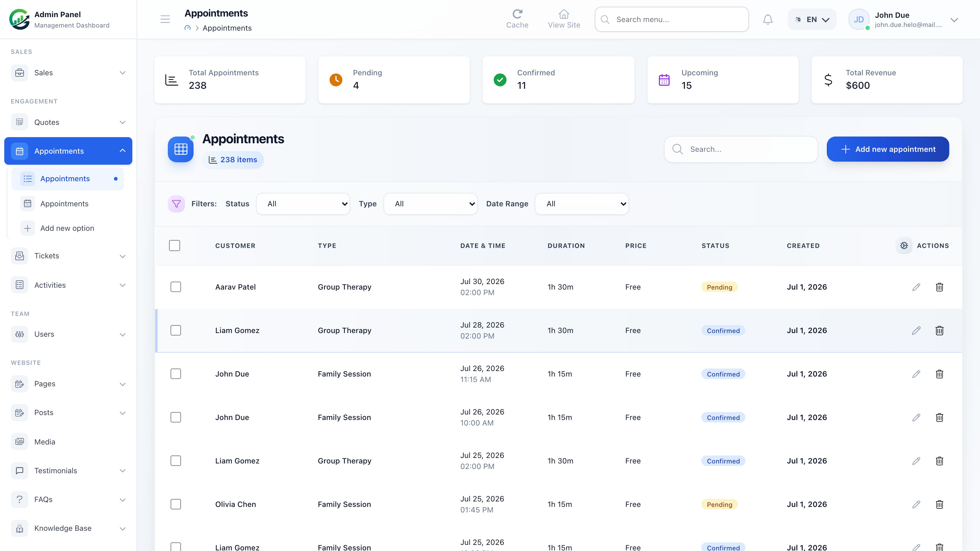
Task: Check Liam Gomez Jul 25 02:00 PM checkbox
Action: point(176,460)
